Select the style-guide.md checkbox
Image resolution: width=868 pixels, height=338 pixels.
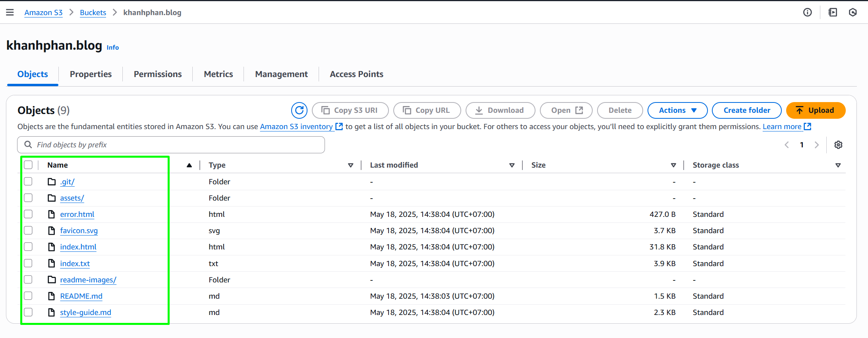point(28,312)
